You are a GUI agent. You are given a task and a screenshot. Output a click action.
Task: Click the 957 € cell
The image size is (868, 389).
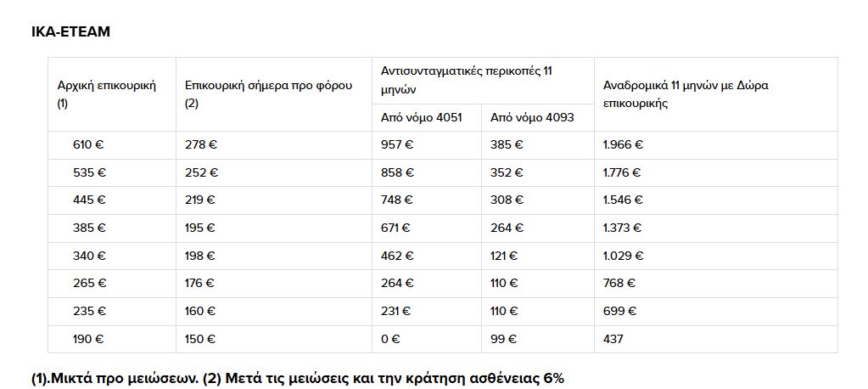click(397, 145)
